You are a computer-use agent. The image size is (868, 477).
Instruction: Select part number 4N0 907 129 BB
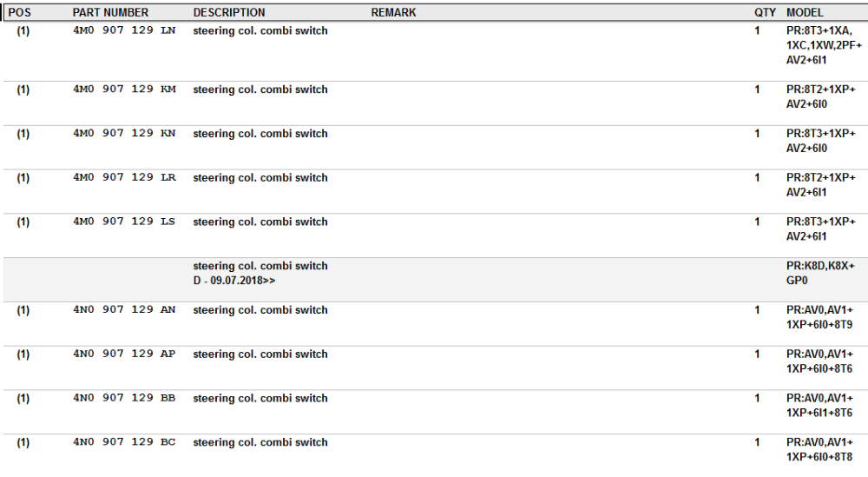(124, 398)
